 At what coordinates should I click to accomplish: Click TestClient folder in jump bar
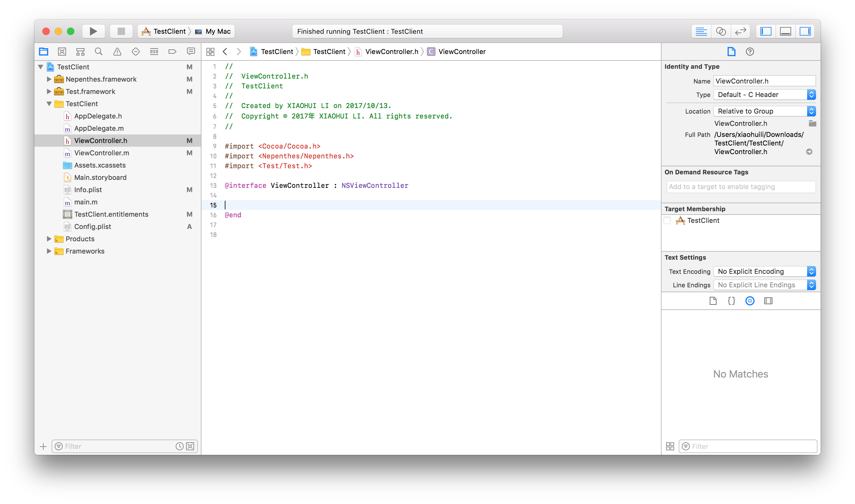point(323,52)
